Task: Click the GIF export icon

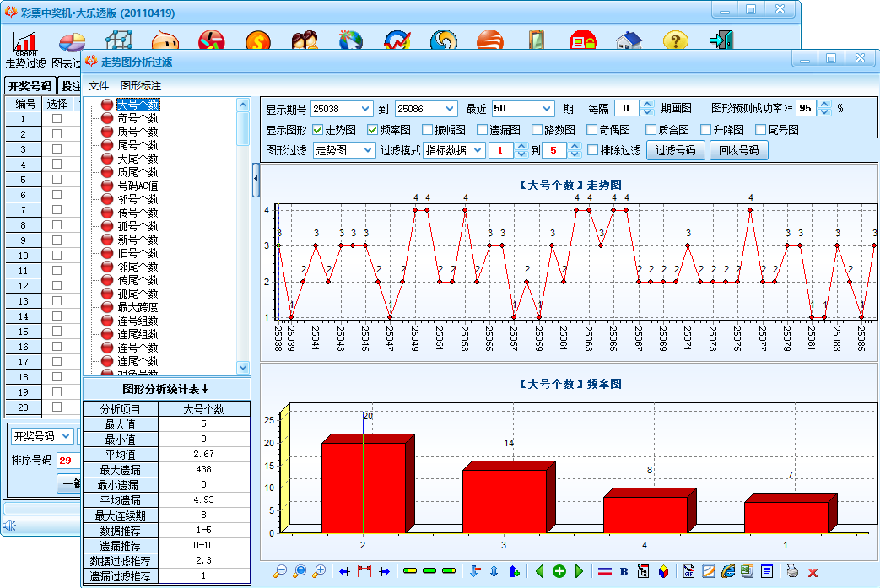Action: [x=689, y=571]
